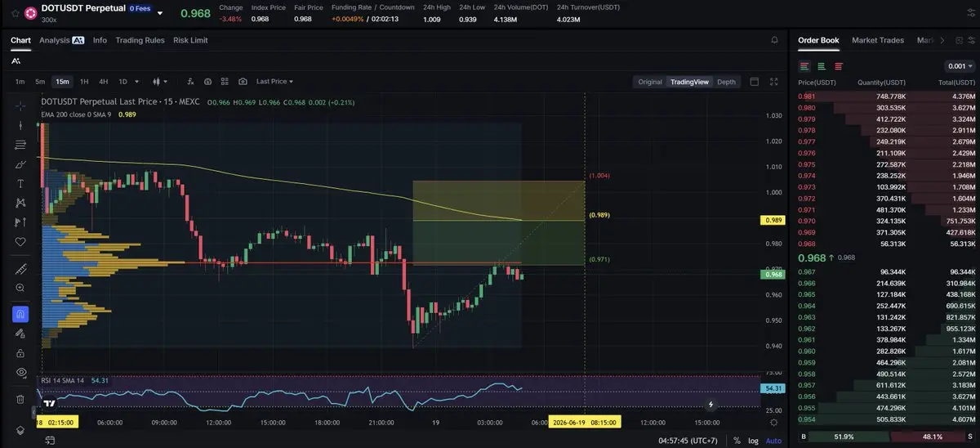Screen dimensions: 980x448
Task: Select the 1H timeframe
Action: pyautogui.click(x=84, y=82)
